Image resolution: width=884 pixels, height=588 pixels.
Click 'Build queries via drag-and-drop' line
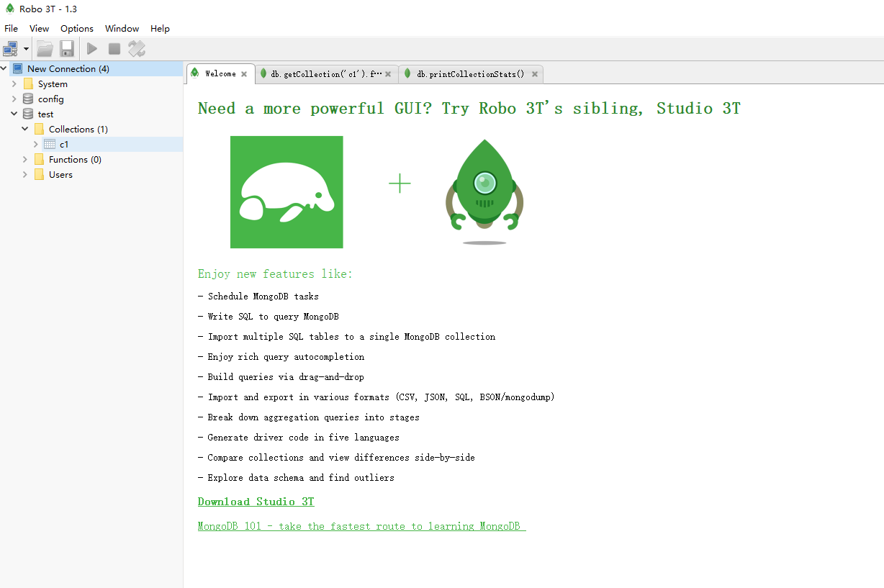coord(281,377)
